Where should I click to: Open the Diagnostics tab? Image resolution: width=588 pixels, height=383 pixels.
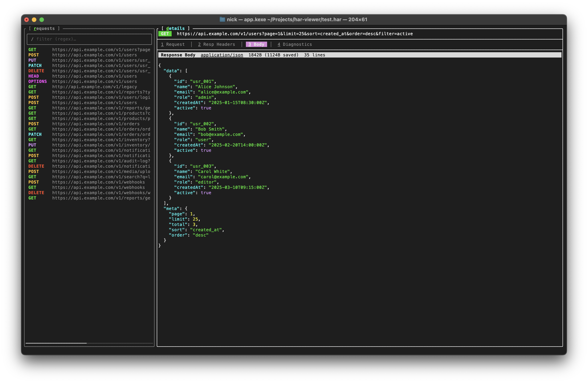pyautogui.click(x=295, y=44)
